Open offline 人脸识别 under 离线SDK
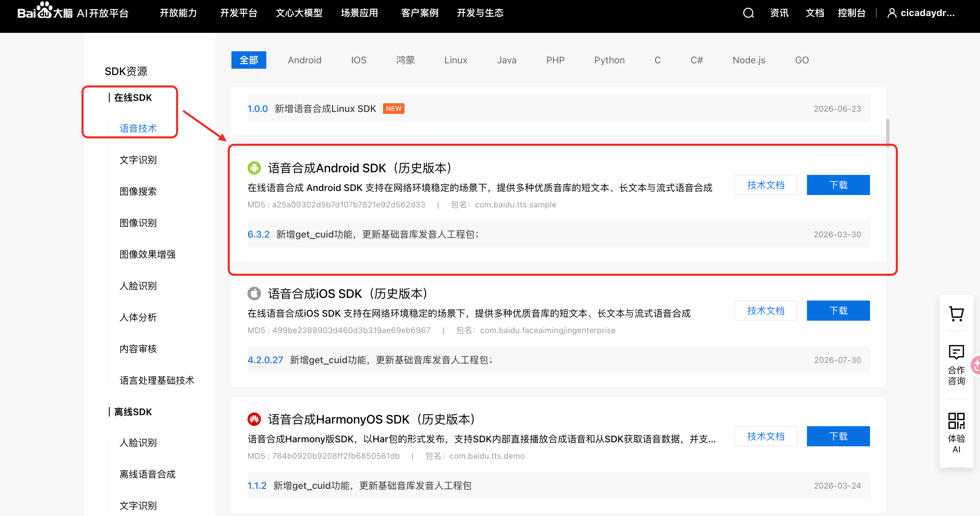The width and height of the screenshot is (980, 516). click(138, 443)
